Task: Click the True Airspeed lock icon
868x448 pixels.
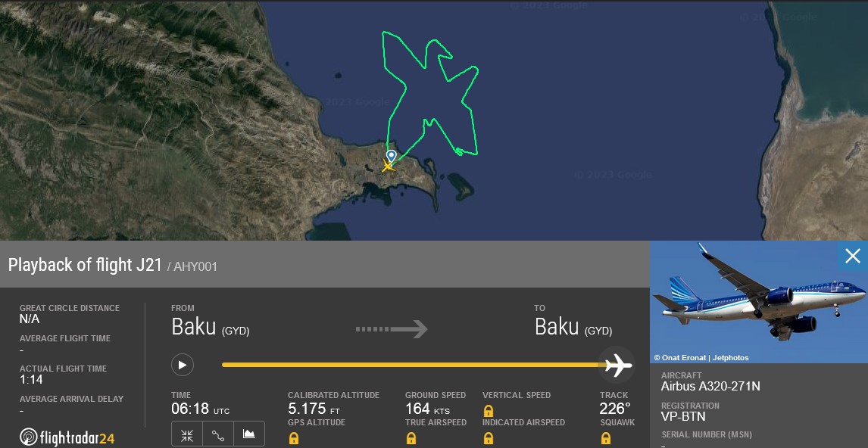Action: point(411,439)
